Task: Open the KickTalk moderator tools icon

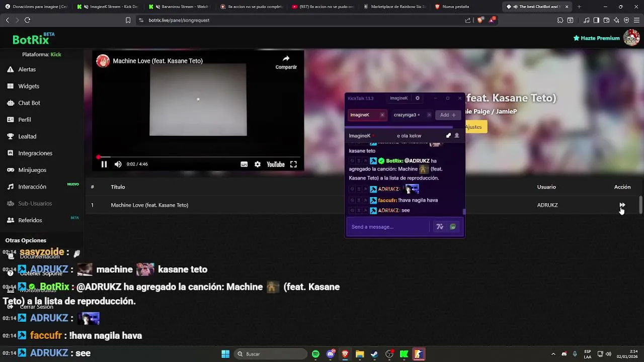Action: [x=448, y=136]
